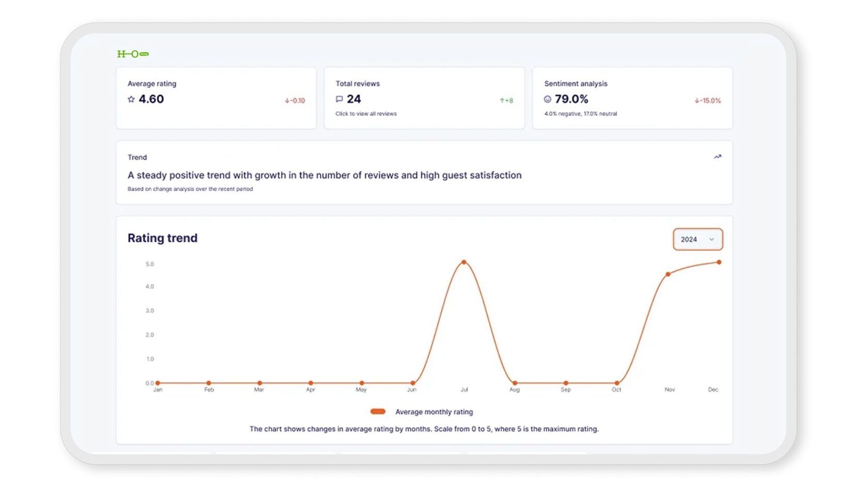The width and height of the screenshot is (868, 488).
Task: Click the December data point on chart
Action: [719, 262]
